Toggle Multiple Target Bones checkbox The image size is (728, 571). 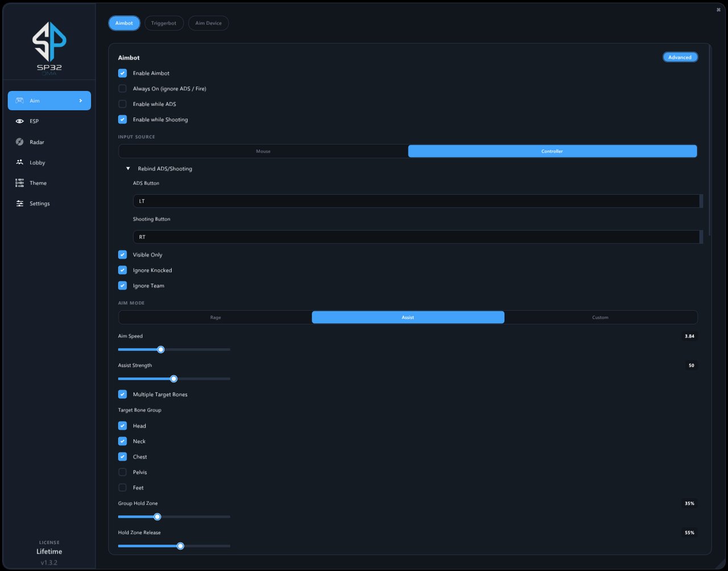122,394
